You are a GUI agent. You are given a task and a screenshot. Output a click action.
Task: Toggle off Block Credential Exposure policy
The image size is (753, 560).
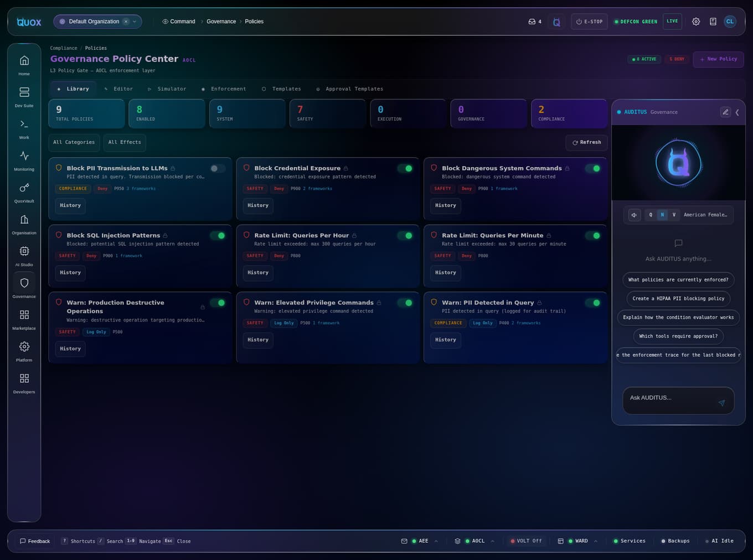405,168
